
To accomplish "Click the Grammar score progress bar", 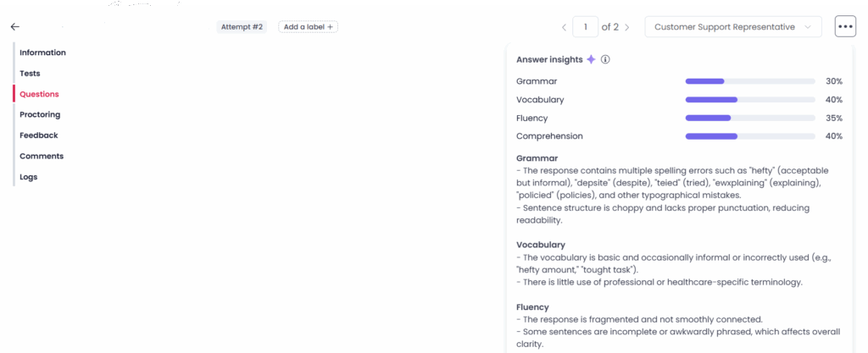I will 750,81.
